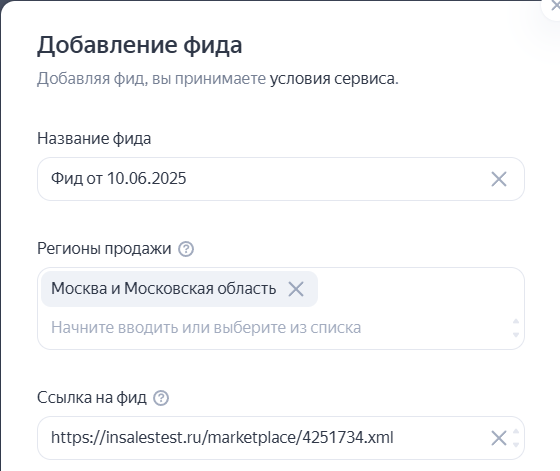Click down arrow in regions field
The width and height of the screenshot is (560, 471).
coord(516,335)
